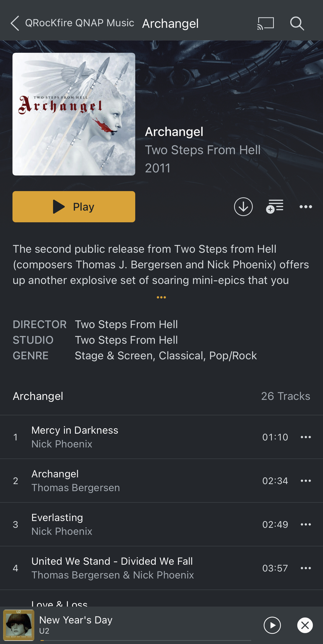Download the Archangel album
Viewport: 323px width, 644px height.
point(243,207)
